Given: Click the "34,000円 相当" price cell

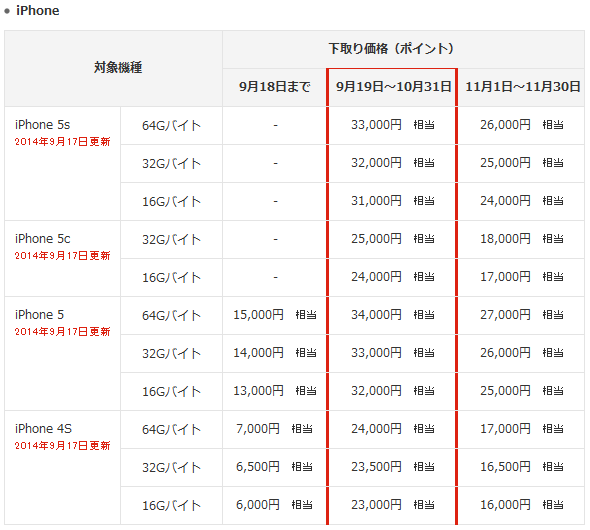Looking at the screenshot, I should tap(393, 314).
